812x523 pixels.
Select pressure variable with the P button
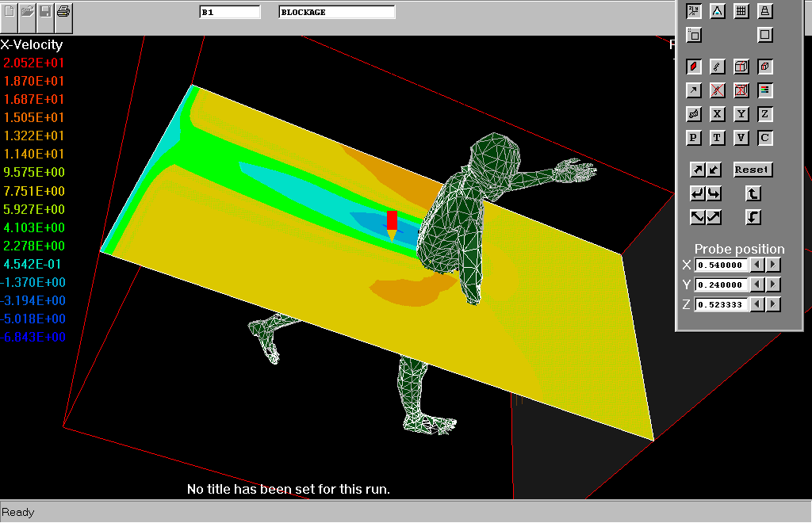pyautogui.click(x=694, y=138)
